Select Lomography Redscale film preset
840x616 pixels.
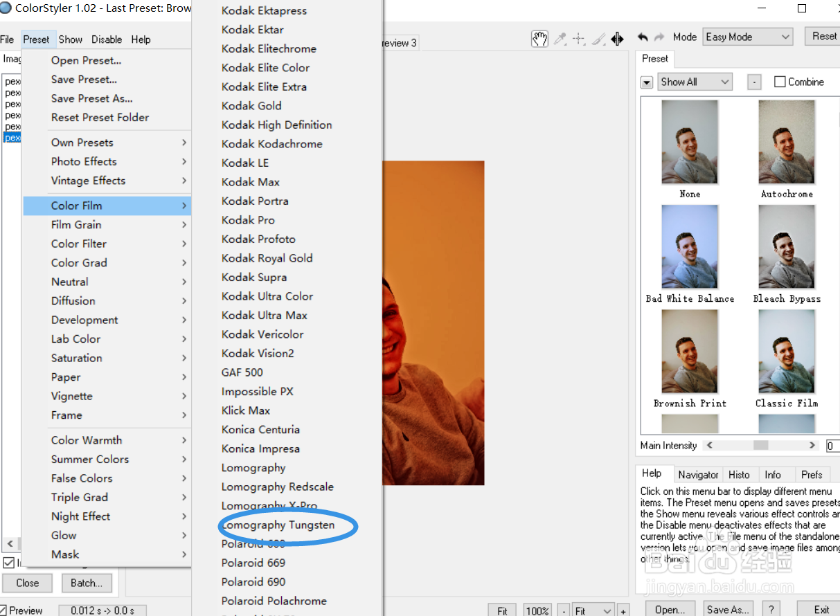[x=287, y=487]
